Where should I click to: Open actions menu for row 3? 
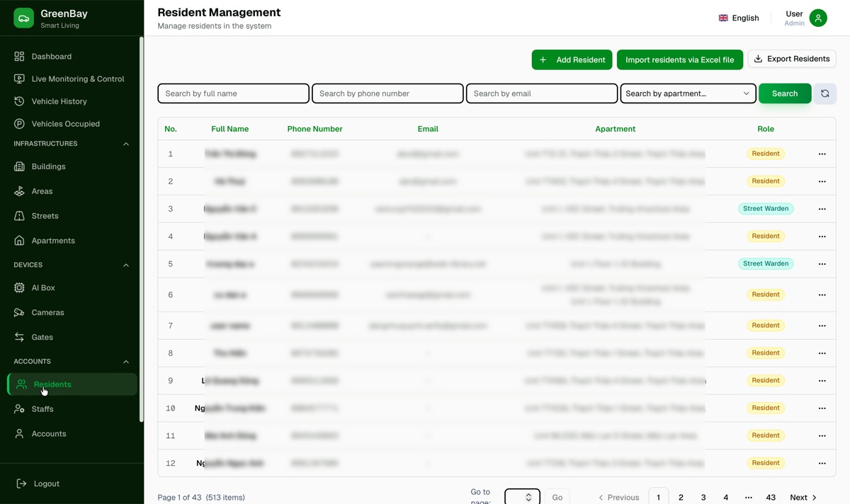click(x=822, y=209)
